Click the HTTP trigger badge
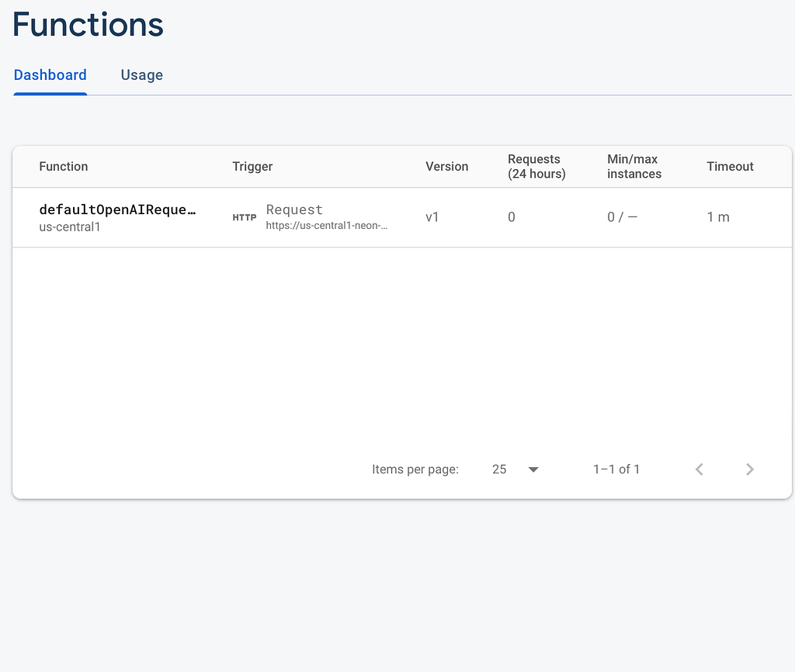Image resolution: width=795 pixels, height=672 pixels. (245, 217)
